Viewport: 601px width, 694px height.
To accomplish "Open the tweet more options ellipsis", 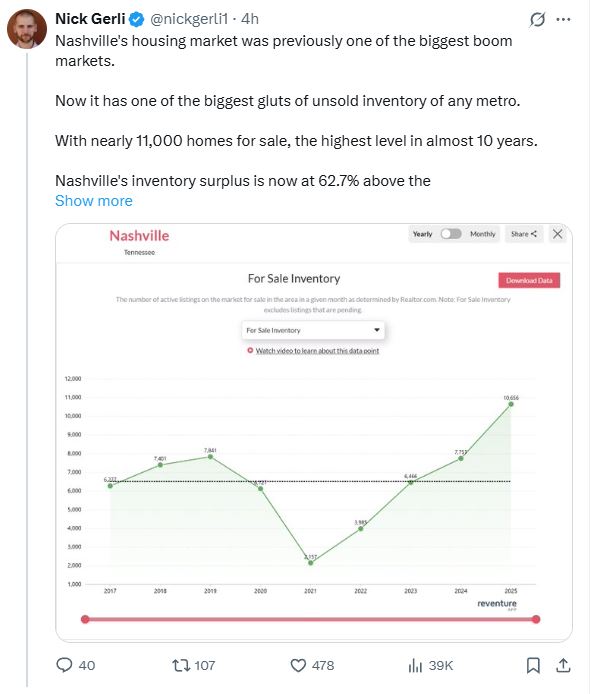I will [x=563, y=19].
